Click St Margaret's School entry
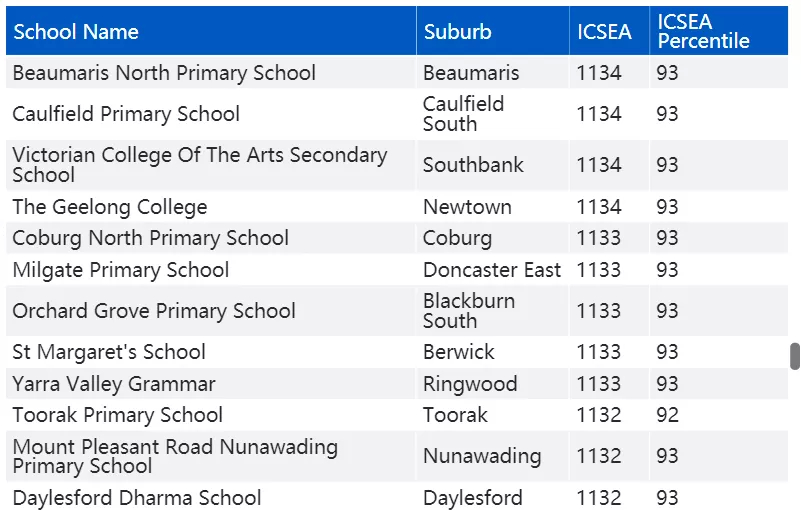 click(109, 352)
